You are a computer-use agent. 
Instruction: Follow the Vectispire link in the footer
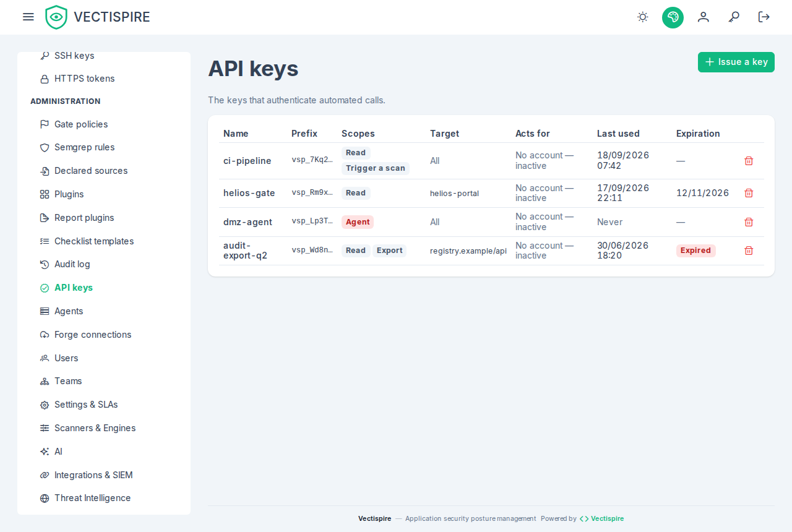601,518
